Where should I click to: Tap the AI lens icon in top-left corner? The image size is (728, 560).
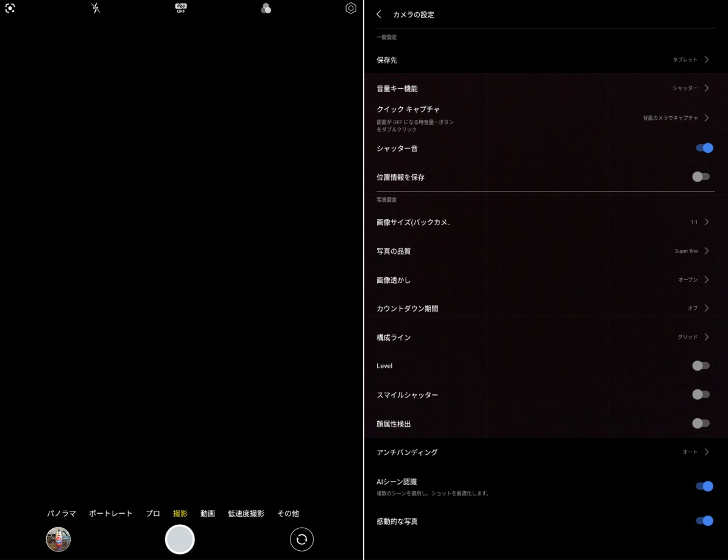tap(10, 9)
